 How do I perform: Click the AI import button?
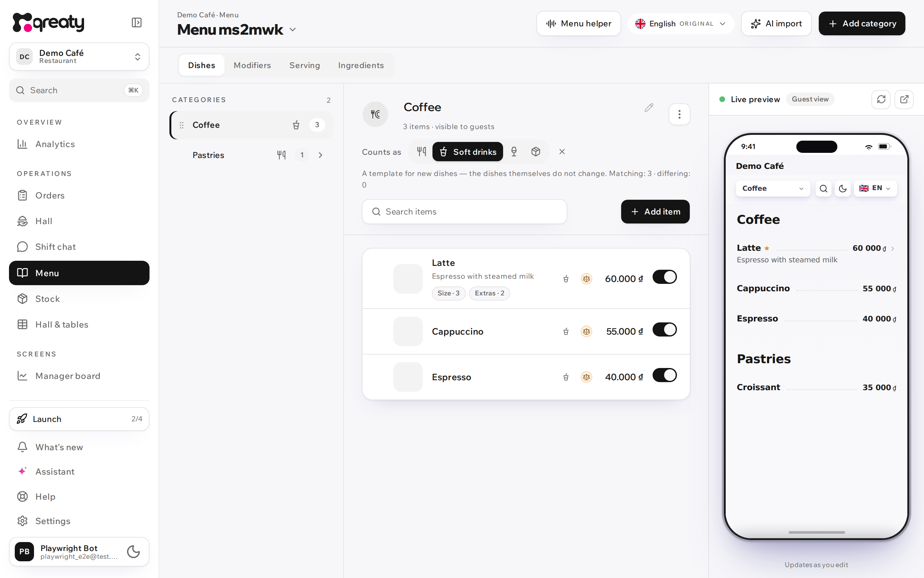[x=776, y=24]
